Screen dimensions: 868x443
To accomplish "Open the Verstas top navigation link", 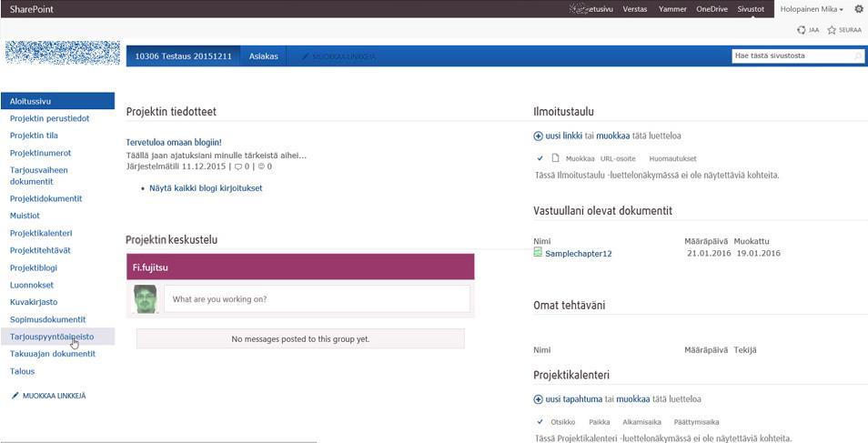I will tap(635, 9).
